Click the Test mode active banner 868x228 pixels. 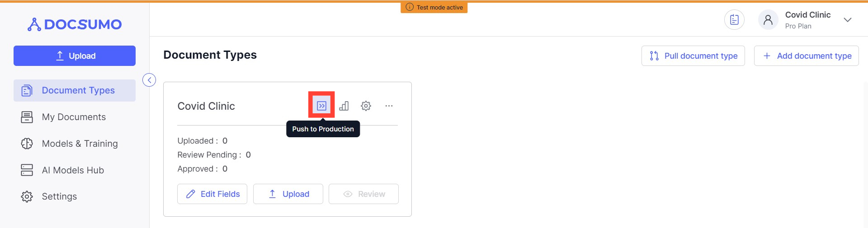[434, 7]
